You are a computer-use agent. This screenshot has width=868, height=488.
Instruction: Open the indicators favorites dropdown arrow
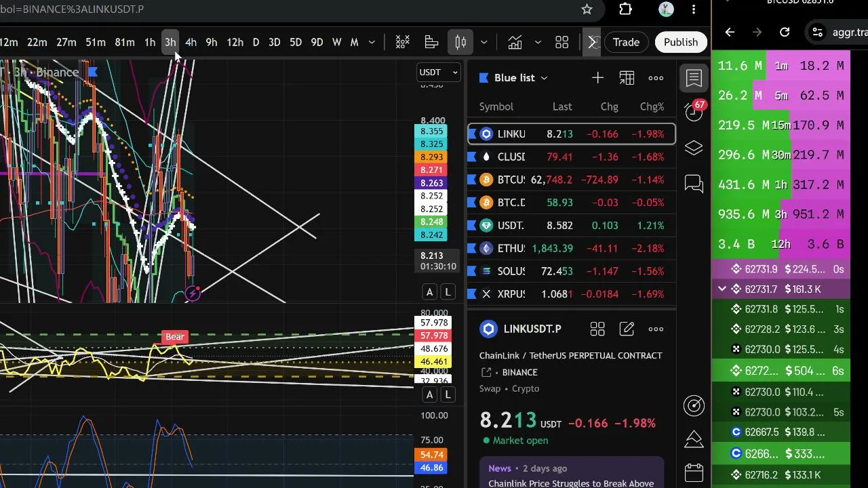point(538,42)
